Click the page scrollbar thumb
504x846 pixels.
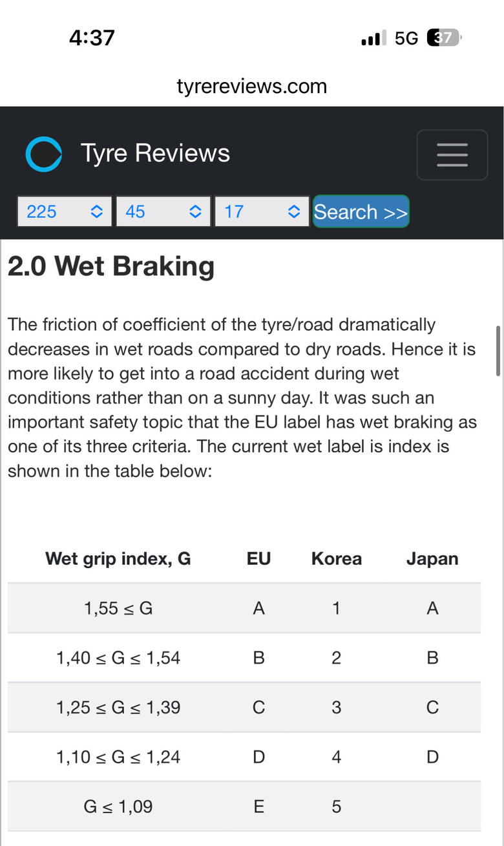click(x=498, y=350)
